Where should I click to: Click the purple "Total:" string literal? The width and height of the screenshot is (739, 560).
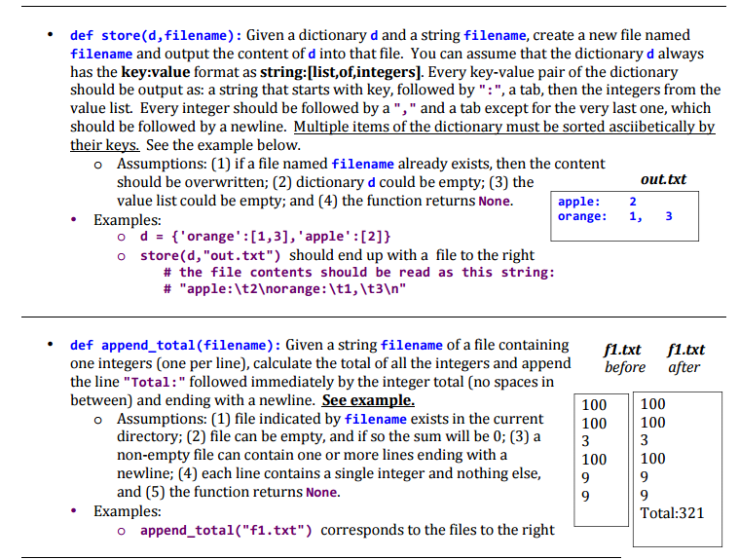point(154,382)
